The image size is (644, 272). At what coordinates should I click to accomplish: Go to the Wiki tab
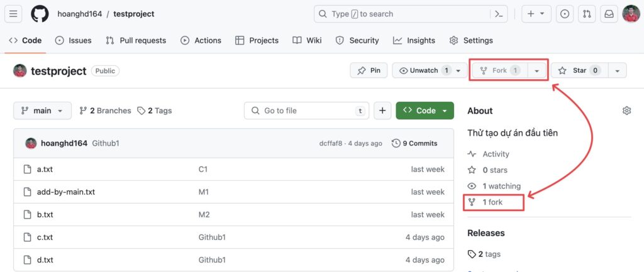(x=307, y=40)
